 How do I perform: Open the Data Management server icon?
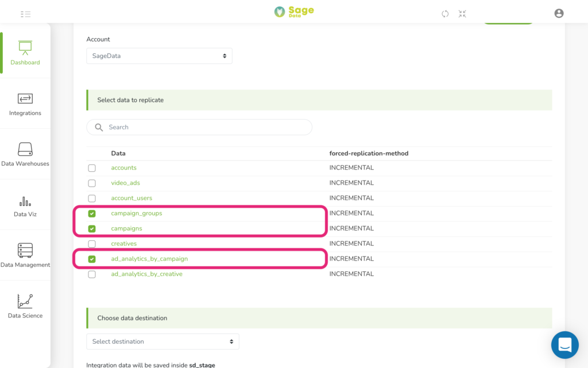[25, 250]
